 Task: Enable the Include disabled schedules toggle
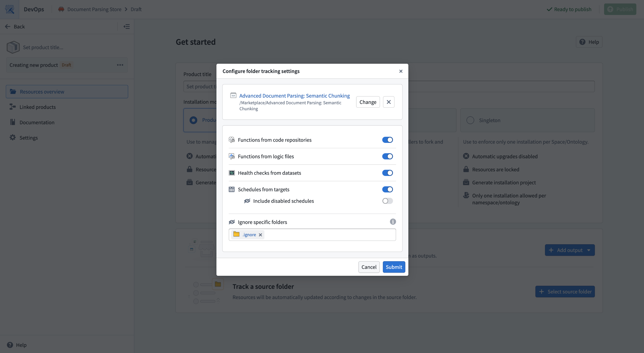coord(387,201)
